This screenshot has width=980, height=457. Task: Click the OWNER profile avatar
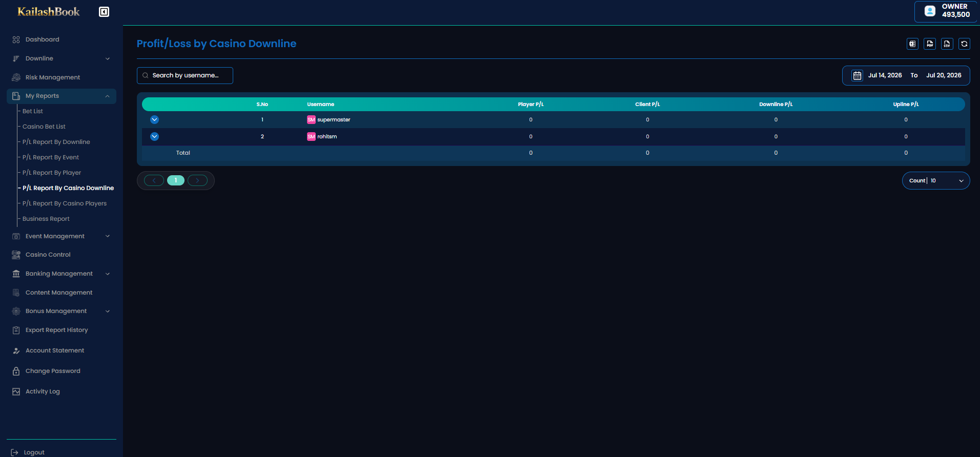tap(930, 11)
